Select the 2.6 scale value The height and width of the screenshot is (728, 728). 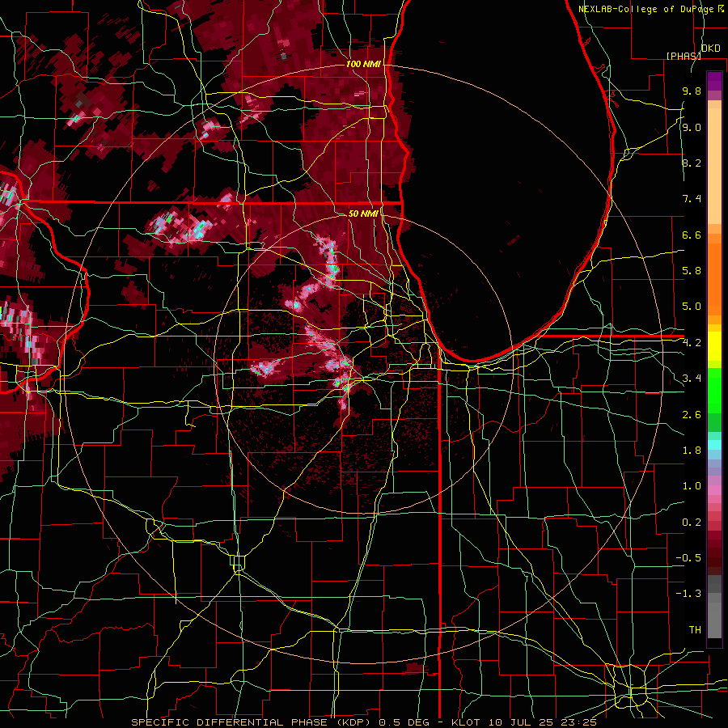692,415
